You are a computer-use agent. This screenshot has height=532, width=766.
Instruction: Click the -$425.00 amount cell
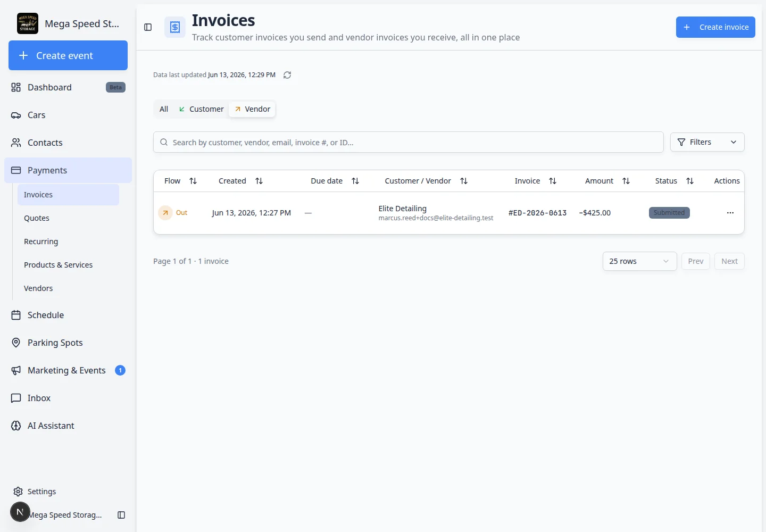point(595,213)
